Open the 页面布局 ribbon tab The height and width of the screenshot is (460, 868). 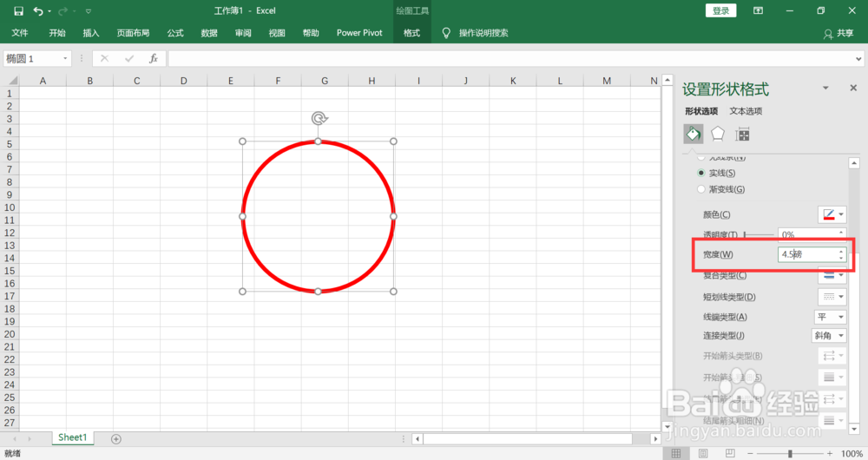click(133, 33)
